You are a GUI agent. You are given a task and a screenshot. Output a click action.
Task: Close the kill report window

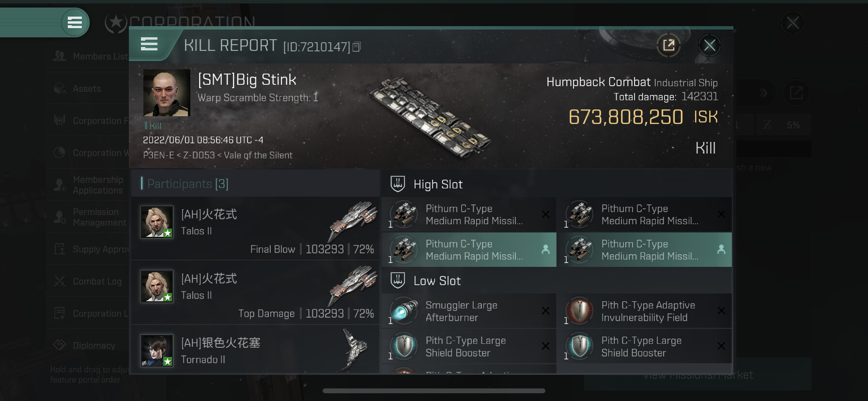709,46
